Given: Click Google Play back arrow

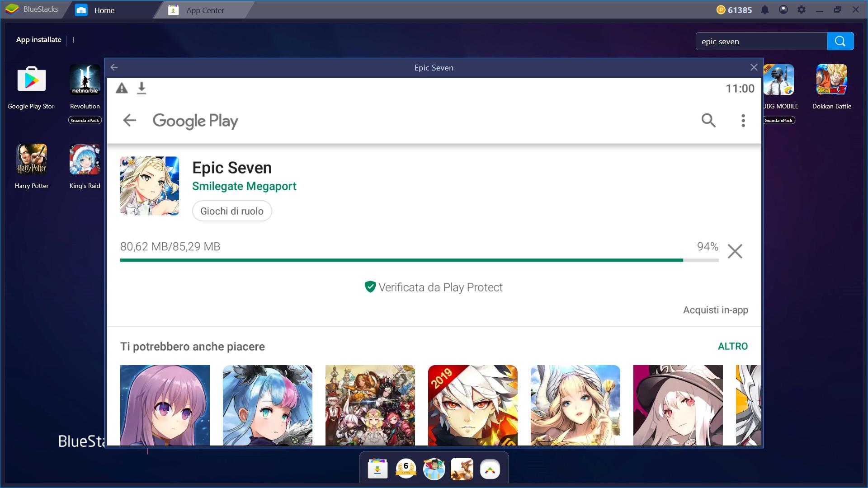Looking at the screenshot, I should tap(130, 120).
